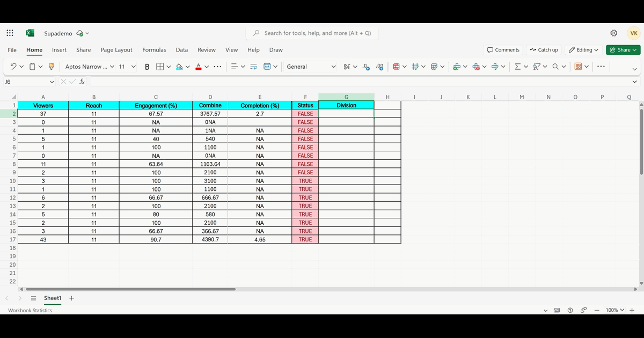Click the Delete cells icon
Image resolution: width=644 pixels, height=338 pixels.
coord(476,67)
